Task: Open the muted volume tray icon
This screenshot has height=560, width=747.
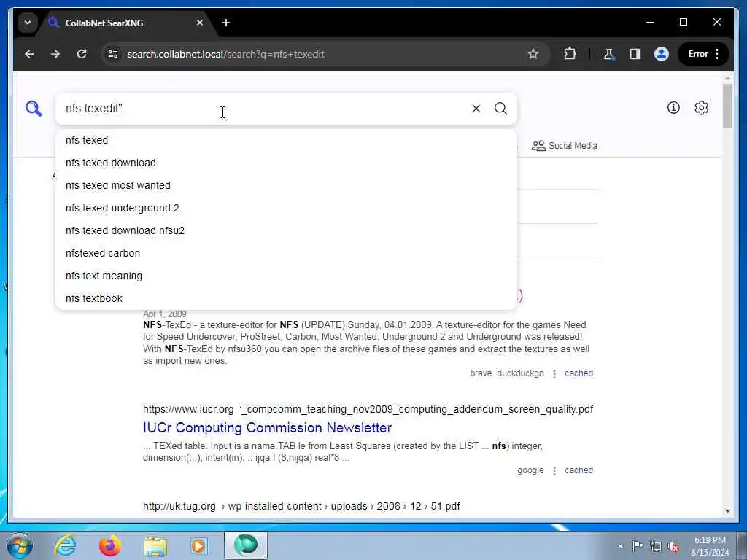Action: pyautogui.click(x=673, y=546)
